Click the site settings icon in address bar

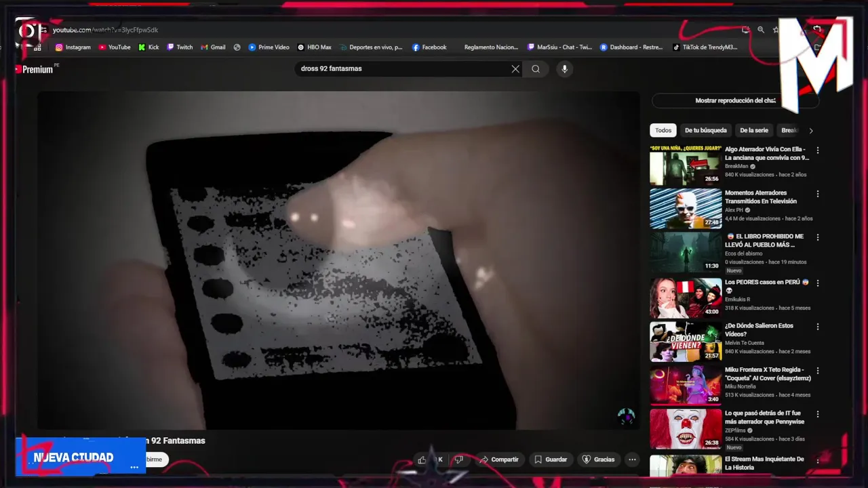(x=44, y=30)
